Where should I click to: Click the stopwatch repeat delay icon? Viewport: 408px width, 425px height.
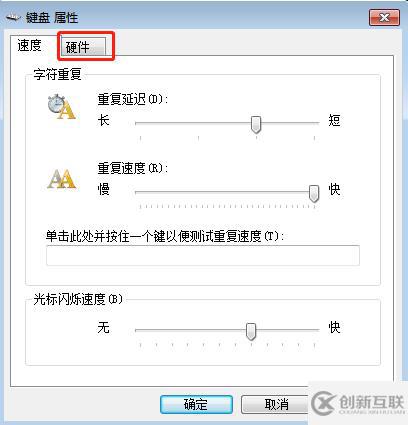click(x=61, y=107)
